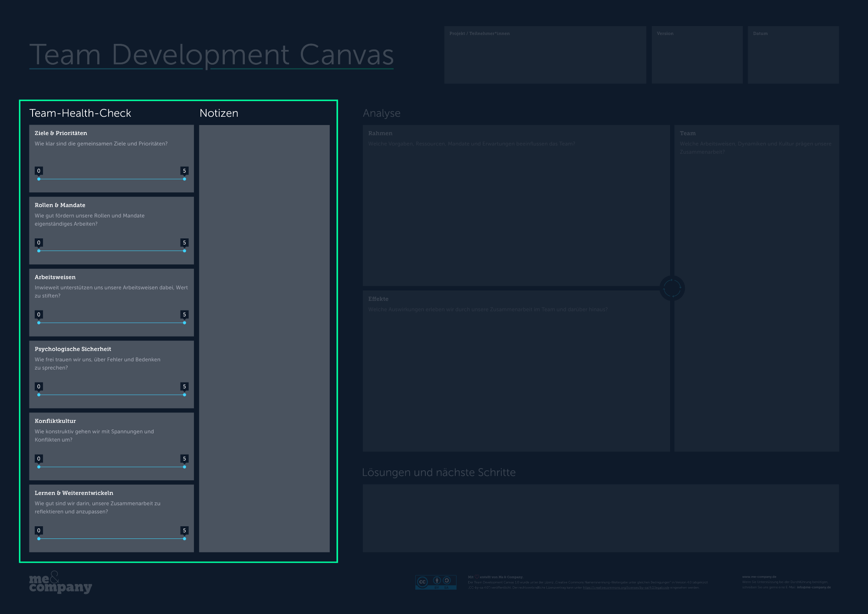Click the heart icon in the footer credits

coord(477,577)
